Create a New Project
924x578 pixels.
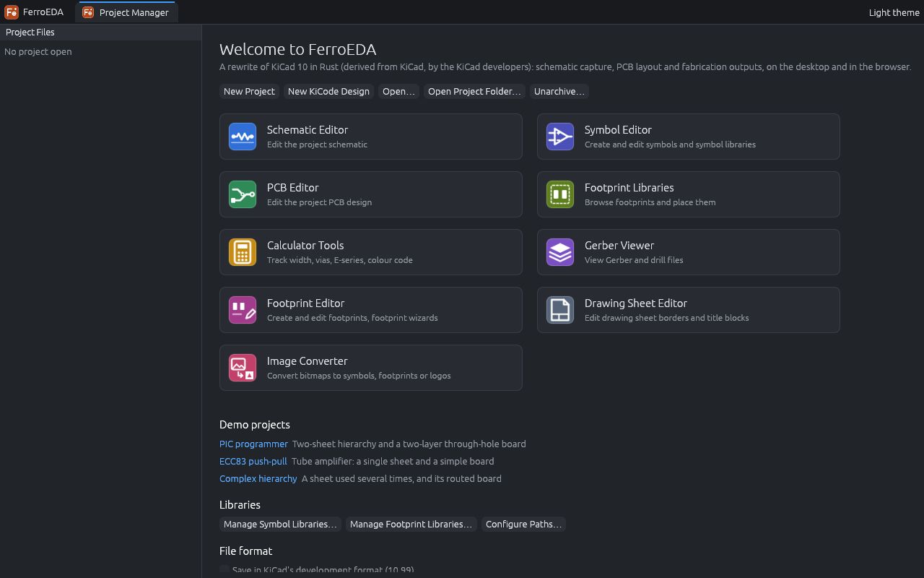click(249, 91)
